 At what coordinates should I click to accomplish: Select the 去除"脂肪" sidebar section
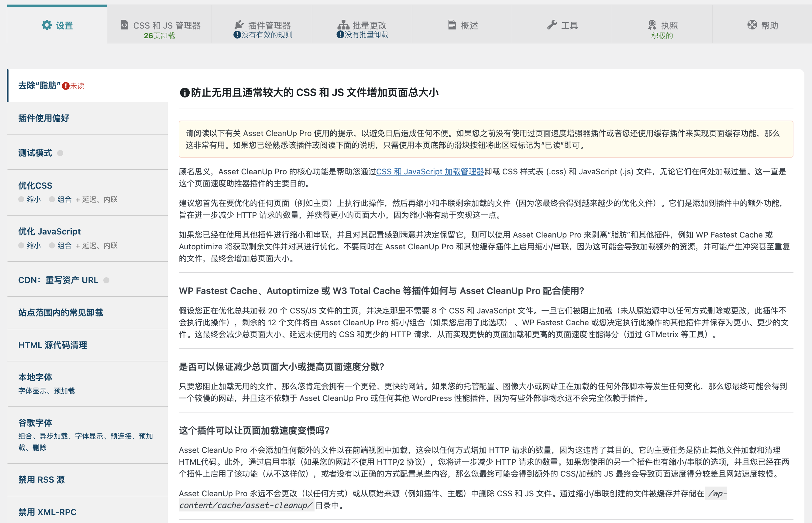88,86
